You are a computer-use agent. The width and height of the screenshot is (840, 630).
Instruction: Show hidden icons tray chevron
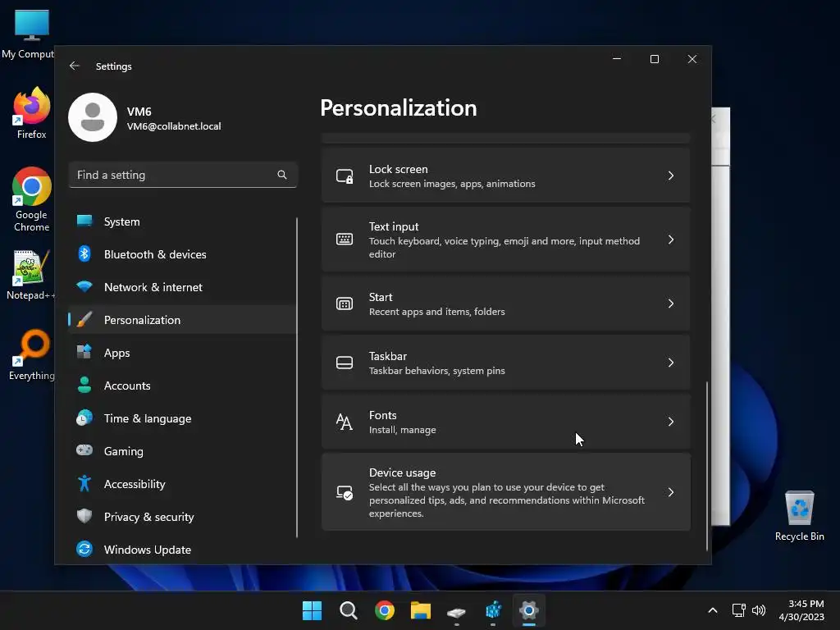point(713,610)
